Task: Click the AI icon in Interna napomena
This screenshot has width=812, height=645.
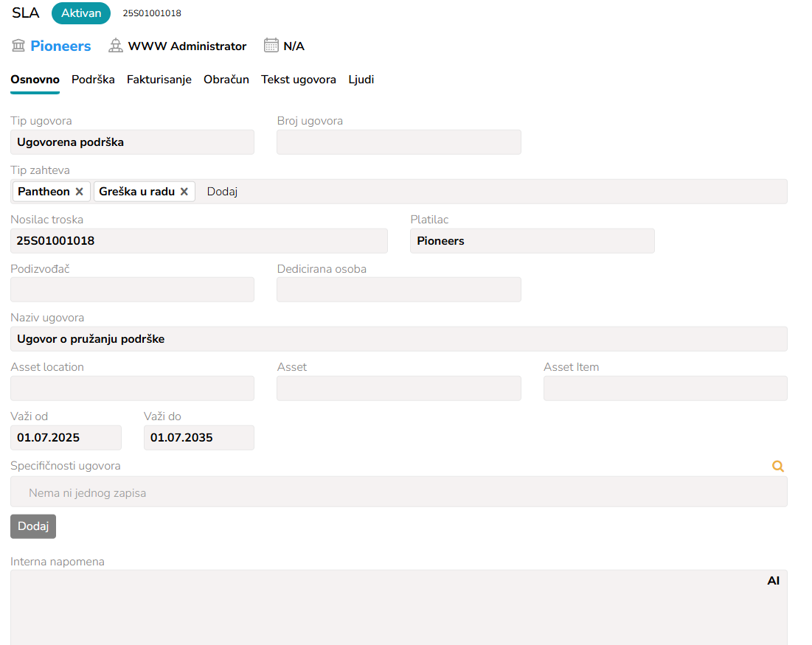Action: pos(773,581)
